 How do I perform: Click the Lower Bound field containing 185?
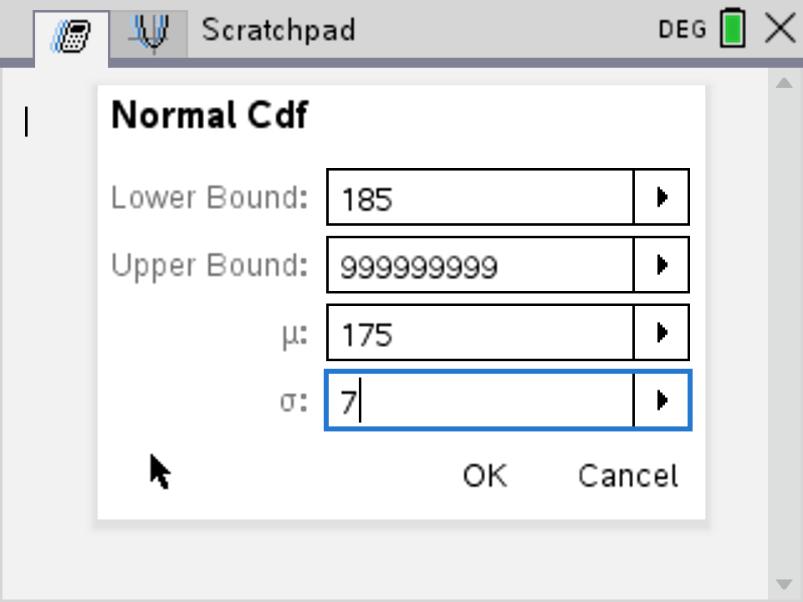tap(480, 198)
